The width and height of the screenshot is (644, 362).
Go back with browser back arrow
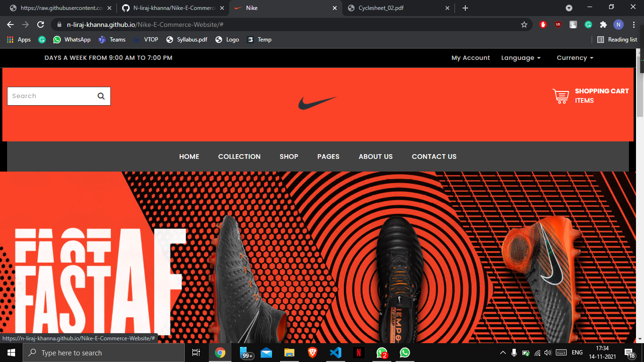(10, 25)
